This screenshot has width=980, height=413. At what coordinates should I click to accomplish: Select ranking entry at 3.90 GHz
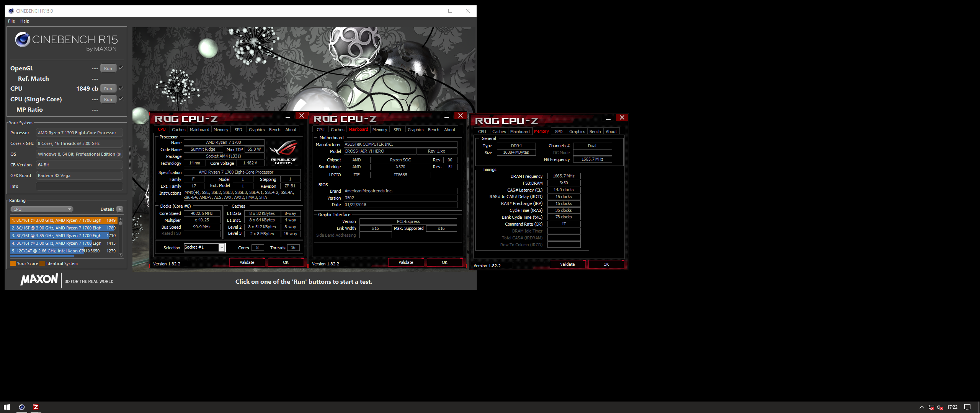64,228
